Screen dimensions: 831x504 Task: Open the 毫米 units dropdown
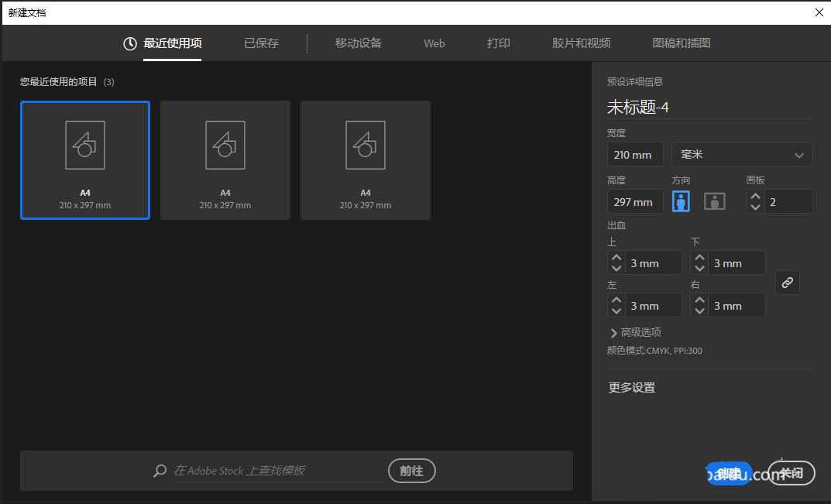(741, 154)
